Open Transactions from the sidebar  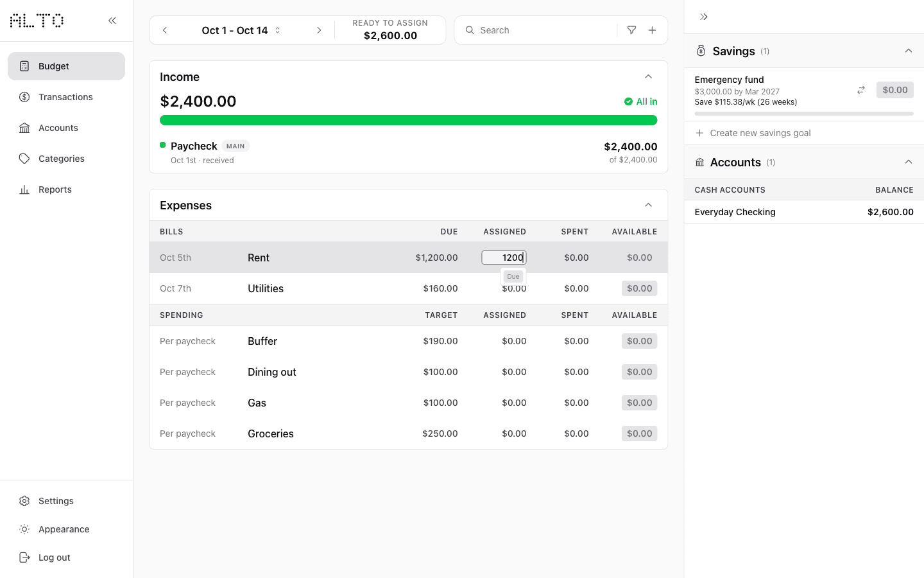[66, 97]
